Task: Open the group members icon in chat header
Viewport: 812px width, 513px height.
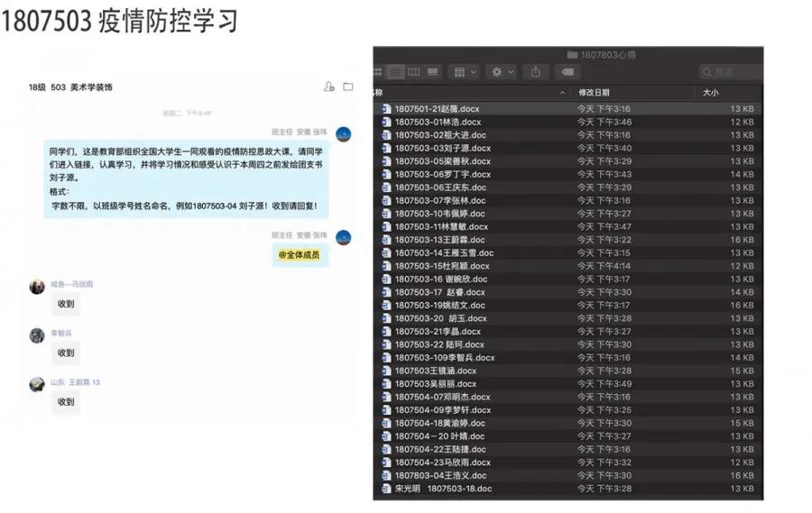Action: click(x=329, y=87)
